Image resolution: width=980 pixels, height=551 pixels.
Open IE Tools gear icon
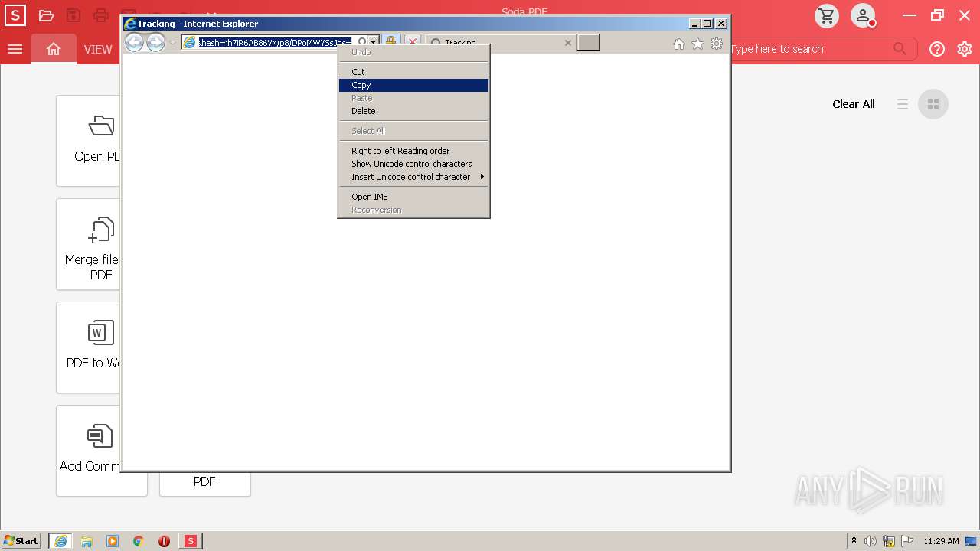tap(717, 44)
